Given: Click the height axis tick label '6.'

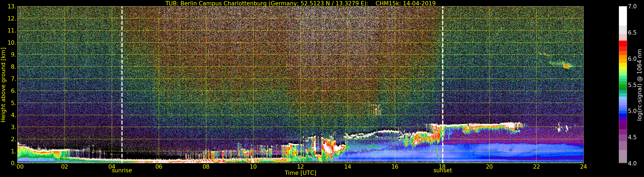Looking at the screenshot, I should click(13, 91).
